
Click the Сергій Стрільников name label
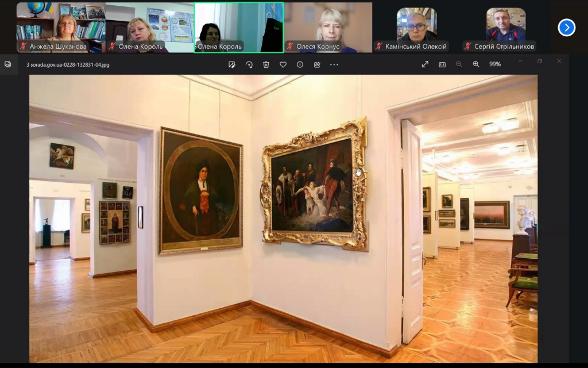[505, 47]
